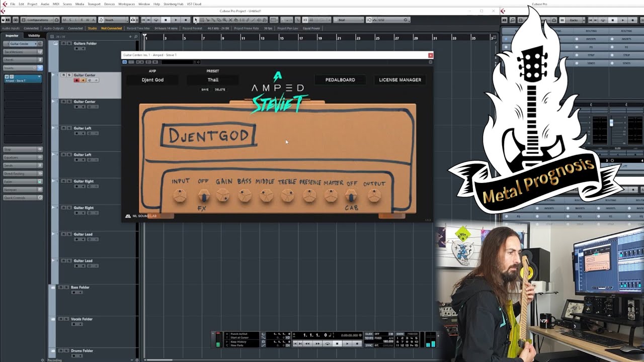
Task: Open the Steinberg Hub menu
Action: click(x=174, y=4)
